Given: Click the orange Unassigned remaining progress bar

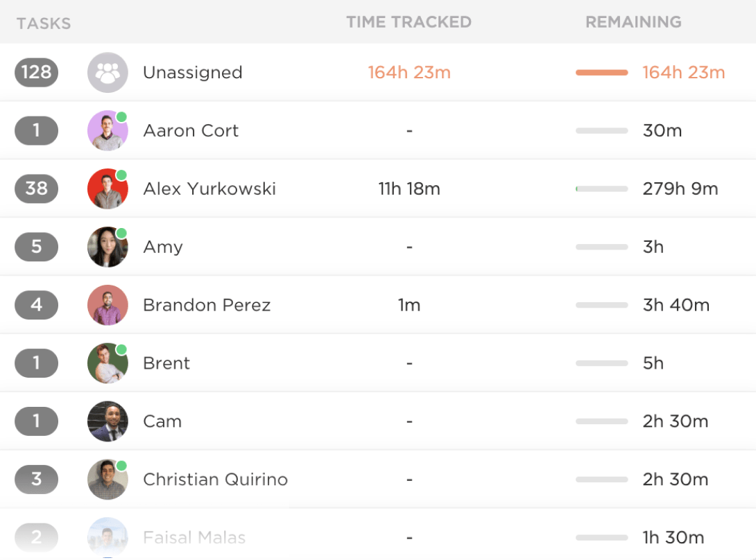Looking at the screenshot, I should pos(601,72).
